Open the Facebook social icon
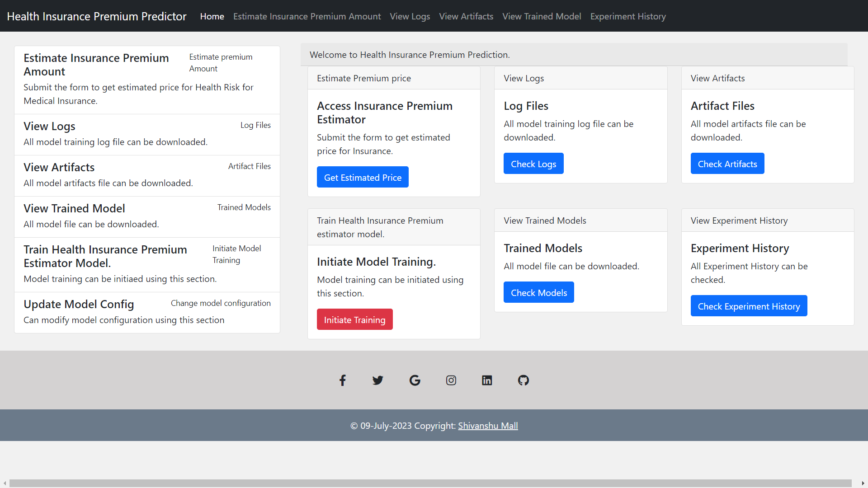This screenshot has width=868, height=488. 342,380
